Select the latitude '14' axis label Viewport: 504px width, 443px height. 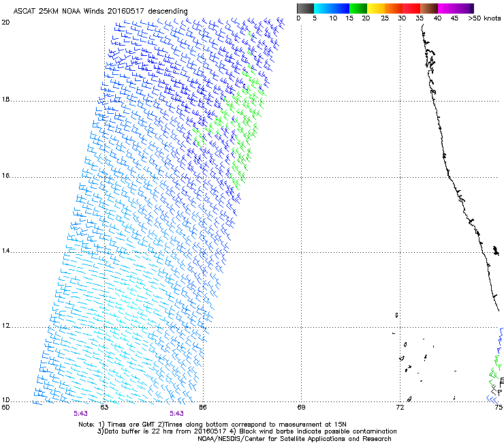click(x=5, y=251)
